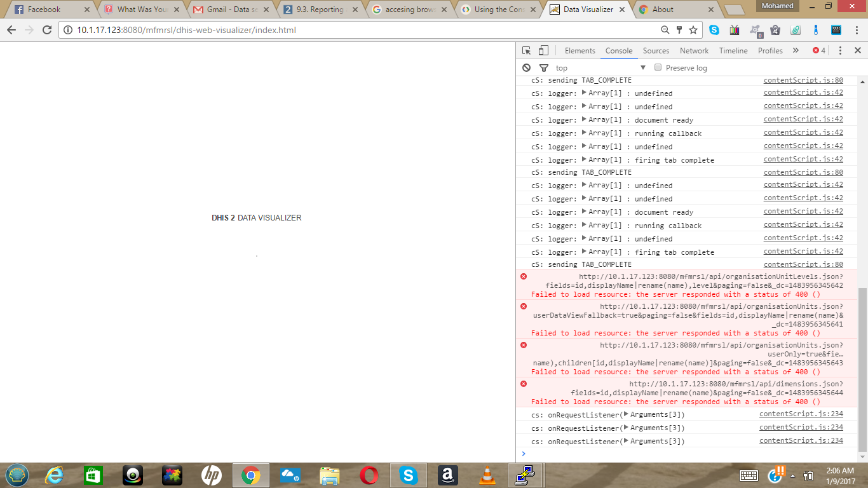This screenshot has height=488, width=868.
Task: Click the saved password key icon
Action: point(679,30)
